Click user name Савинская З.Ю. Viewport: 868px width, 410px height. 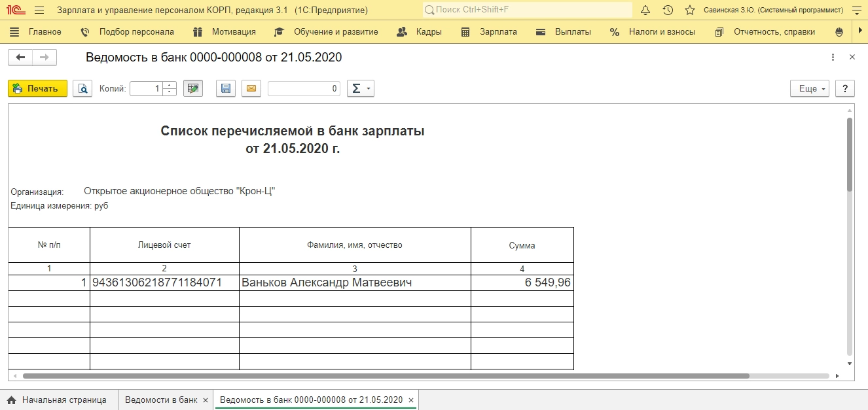pyautogui.click(x=774, y=10)
